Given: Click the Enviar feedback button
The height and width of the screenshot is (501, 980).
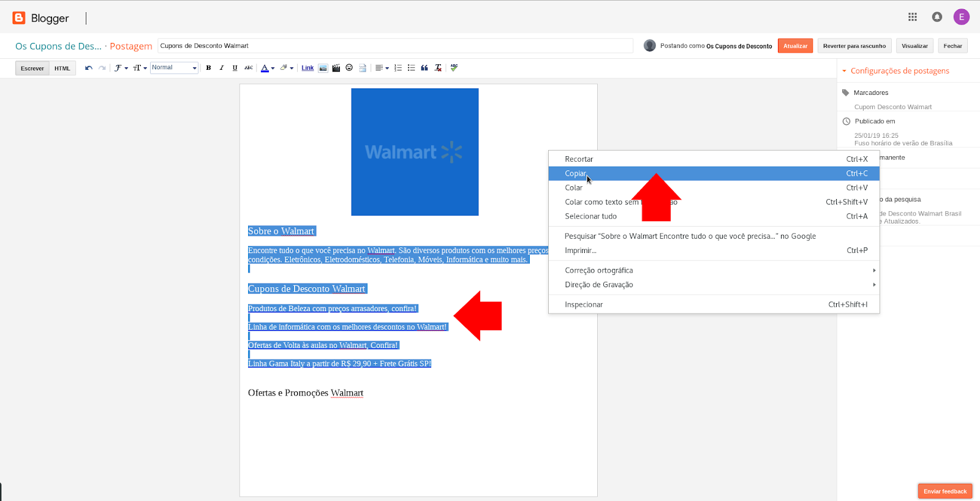Looking at the screenshot, I should pos(945,491).
